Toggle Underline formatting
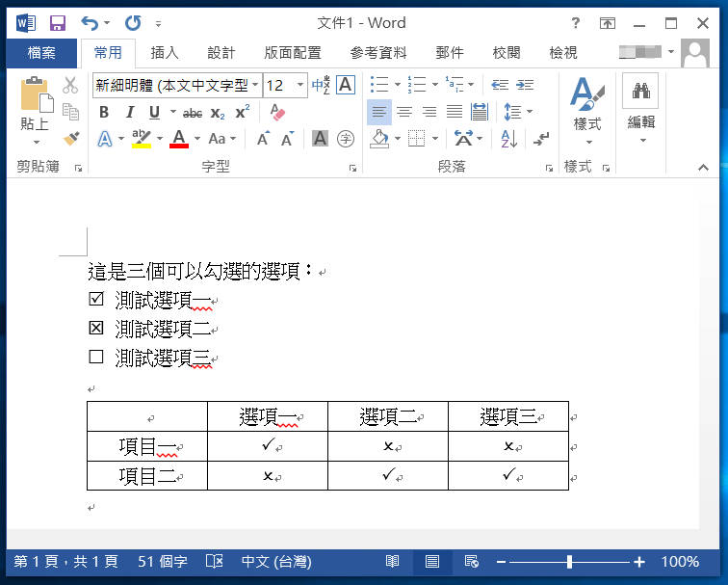 (154, 112)
